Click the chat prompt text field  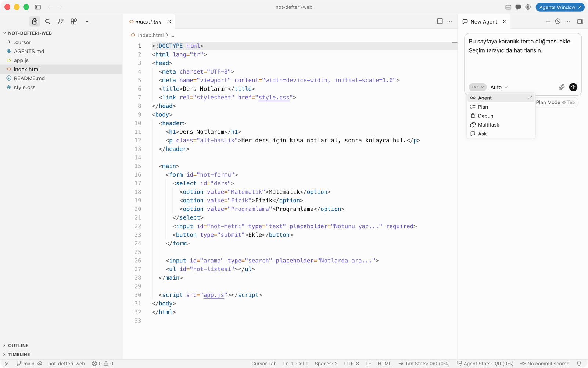523,58
